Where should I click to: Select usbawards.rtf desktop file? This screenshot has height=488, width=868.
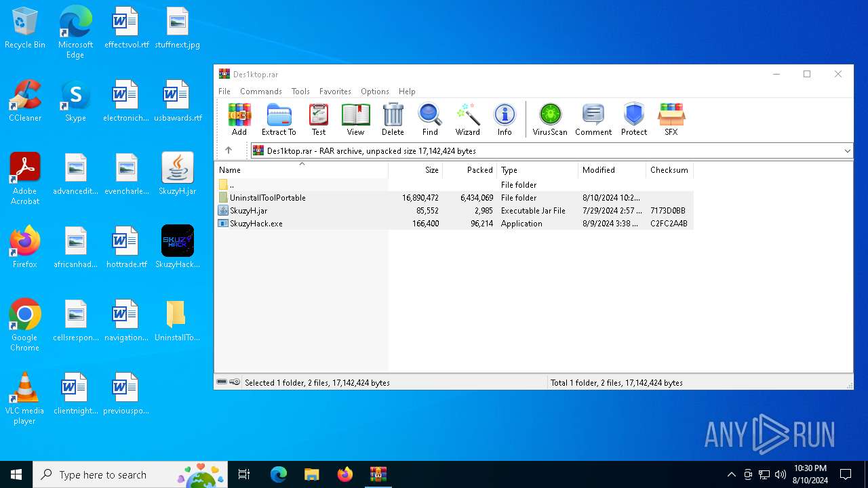pyautogui.click(x=178, y=101)
